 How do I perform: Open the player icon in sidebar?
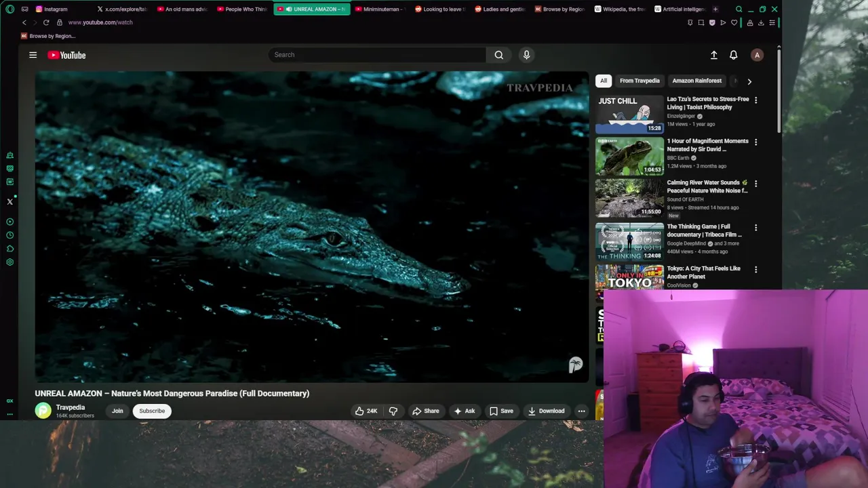[x=9, y=222]
